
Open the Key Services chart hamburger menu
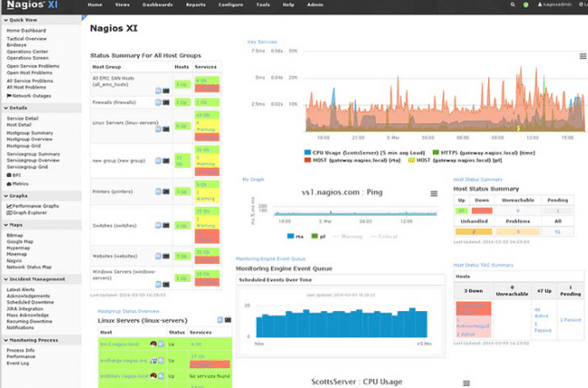583,56
